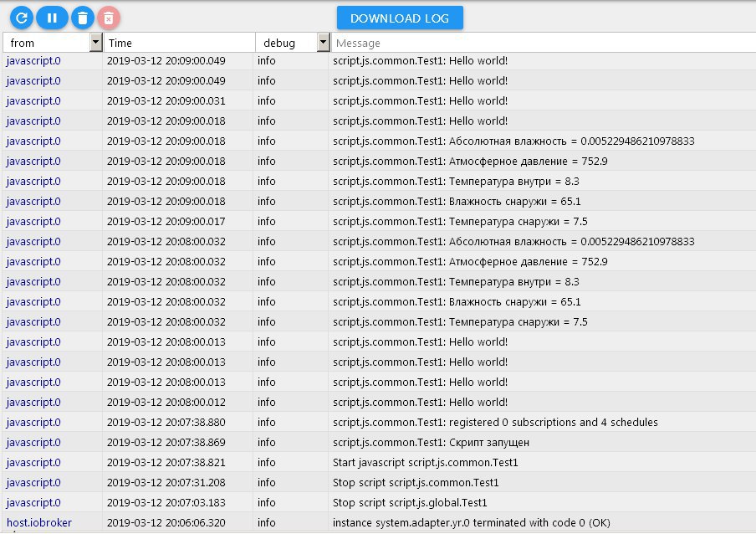Click 'Влажность снаружи = 65.1' at 20:09:00.018
756x534 pixels.
pyautogui.click(x=457, y=201)
